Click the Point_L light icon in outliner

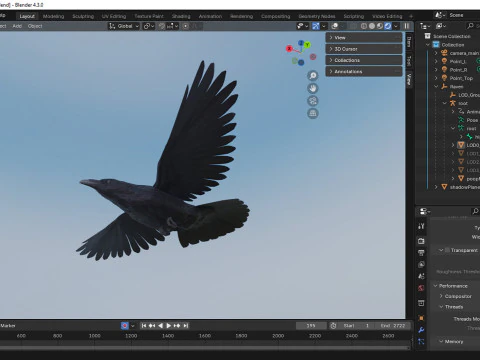(444, 61)
